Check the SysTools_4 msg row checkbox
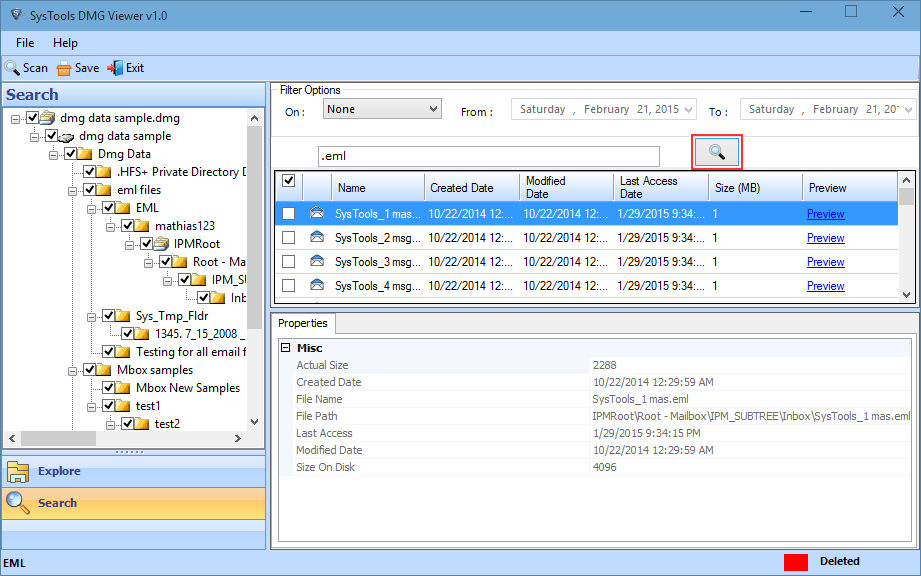Image resolution: width=921 pixels, height=576 pixels. (288, 286)
